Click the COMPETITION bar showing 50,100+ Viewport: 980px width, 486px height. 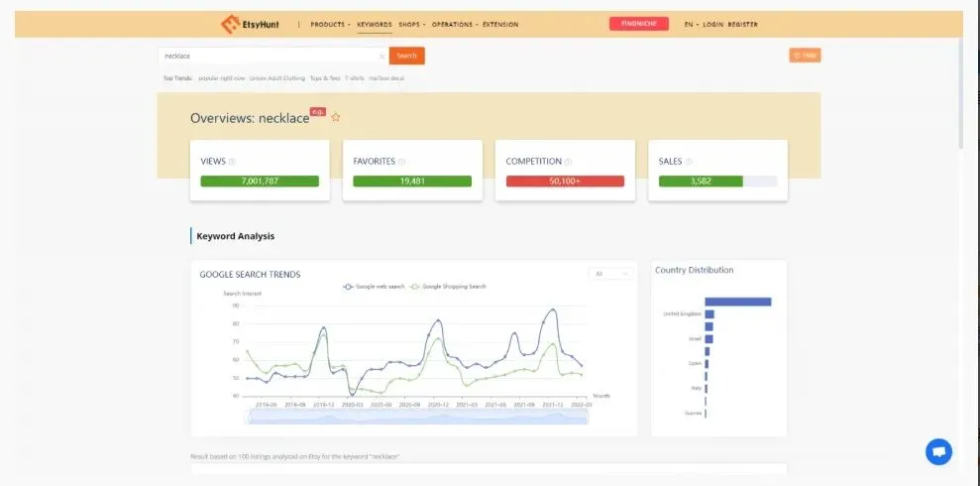tap(565, 182)
